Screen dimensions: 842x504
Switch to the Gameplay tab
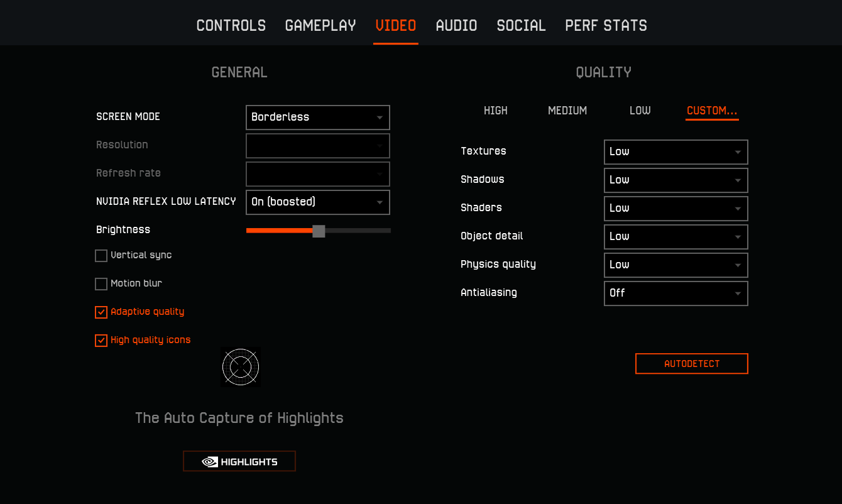[x=320, y=26]
